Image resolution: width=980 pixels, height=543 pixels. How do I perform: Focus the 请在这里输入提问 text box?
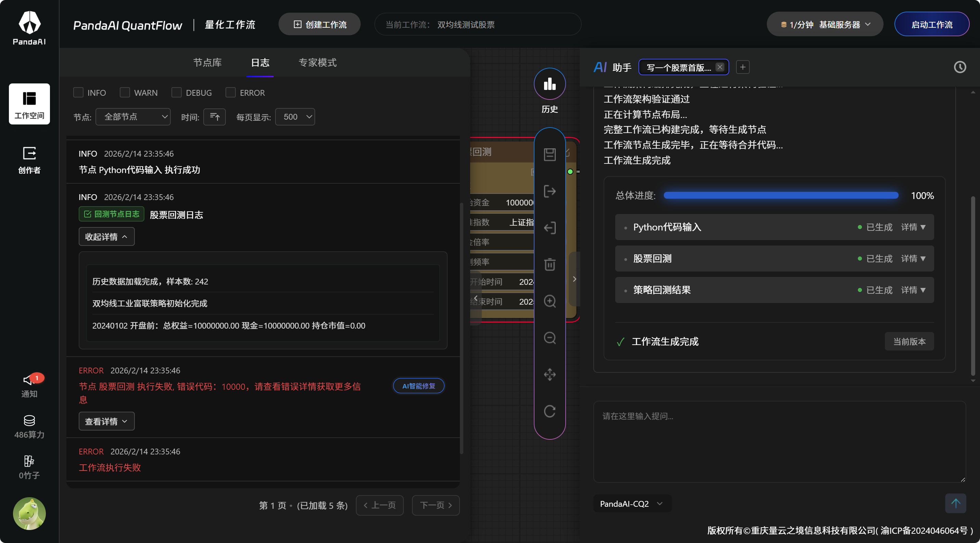[780, 442]
